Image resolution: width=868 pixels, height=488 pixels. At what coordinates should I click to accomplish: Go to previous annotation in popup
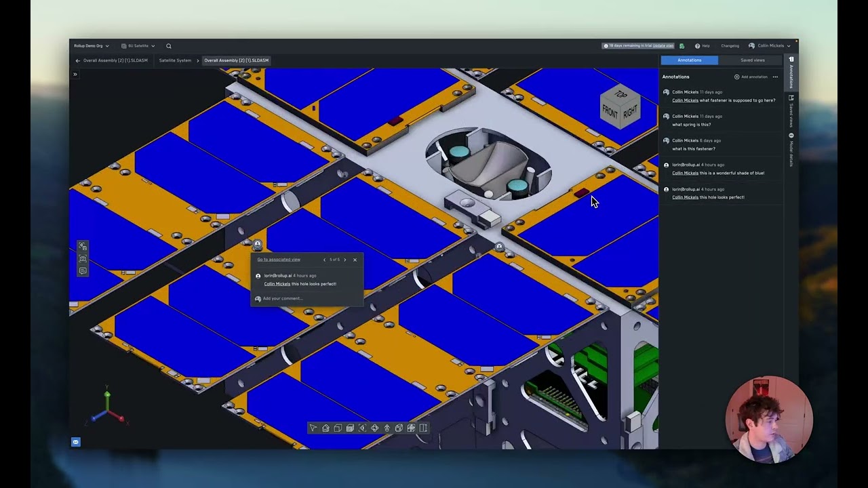(324, 260)
